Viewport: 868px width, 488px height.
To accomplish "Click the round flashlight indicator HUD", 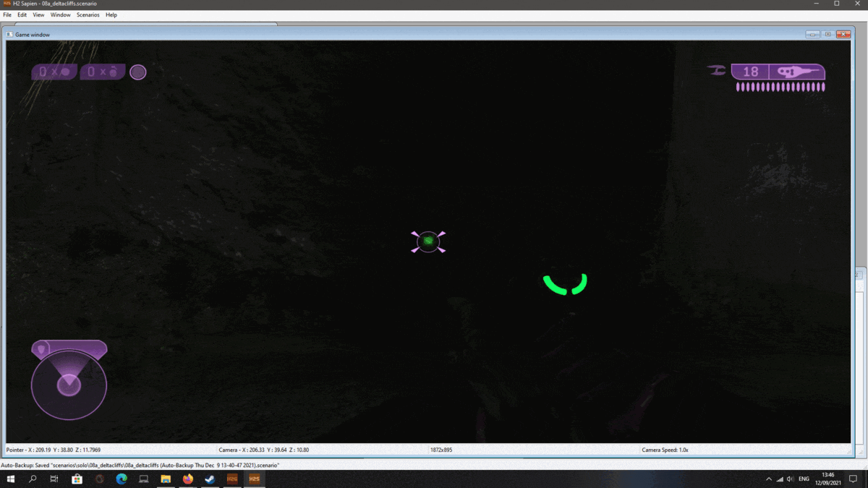I will [x=138, y=72].
